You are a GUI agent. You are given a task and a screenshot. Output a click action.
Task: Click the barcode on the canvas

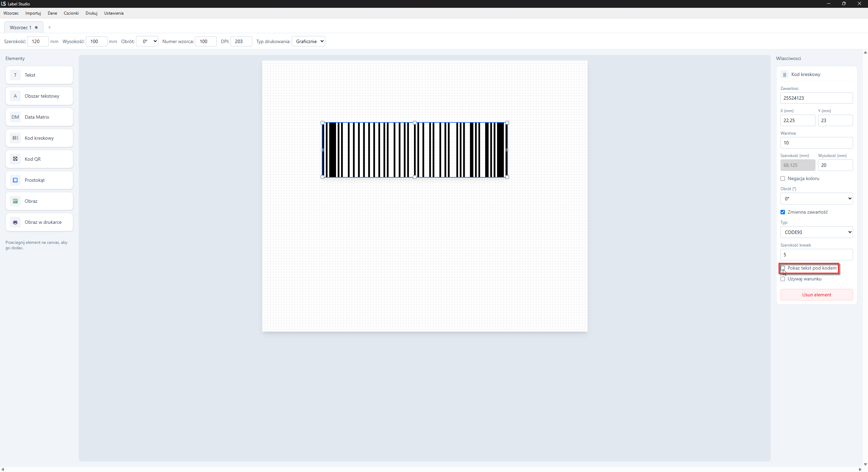(415, 150)
